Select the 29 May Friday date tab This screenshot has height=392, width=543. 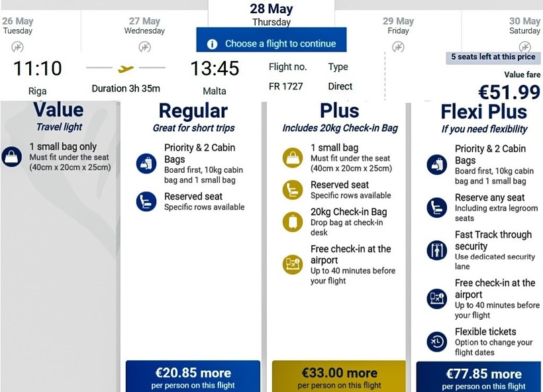tap(398, 26)
